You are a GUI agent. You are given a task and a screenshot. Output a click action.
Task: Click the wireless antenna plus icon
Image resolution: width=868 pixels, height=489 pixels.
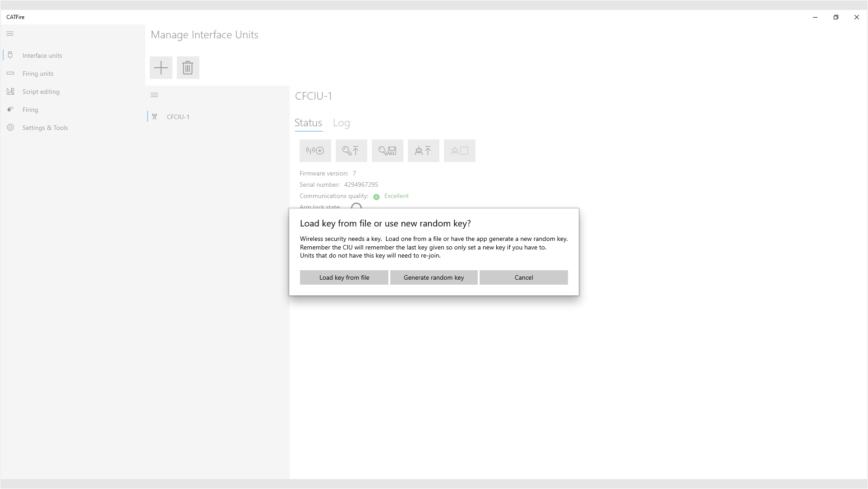315,151
